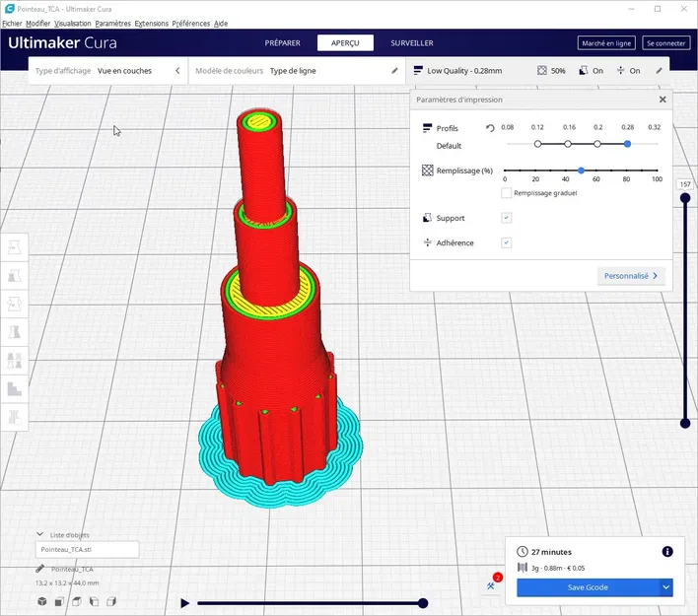Image resolution: width=698 pixels, height=616 pixels.
Task: Enable Remplissage graduel checkbox
Action: click(x=506, y=193)
